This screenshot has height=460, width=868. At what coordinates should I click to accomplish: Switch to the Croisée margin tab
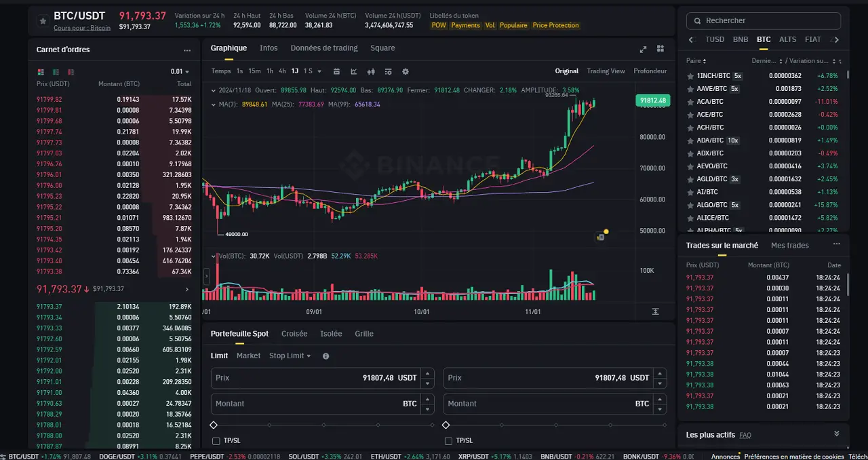[294, 334]
